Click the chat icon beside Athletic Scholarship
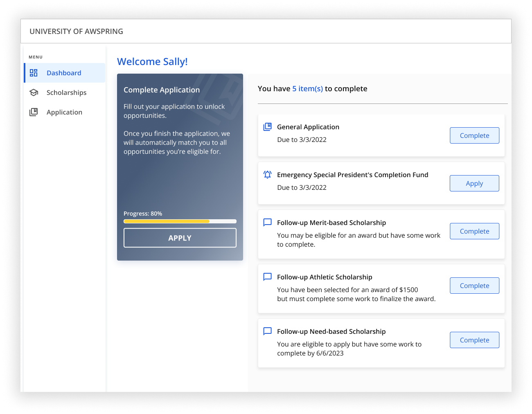This screenshot has width=532, height=414. point(267,277)
